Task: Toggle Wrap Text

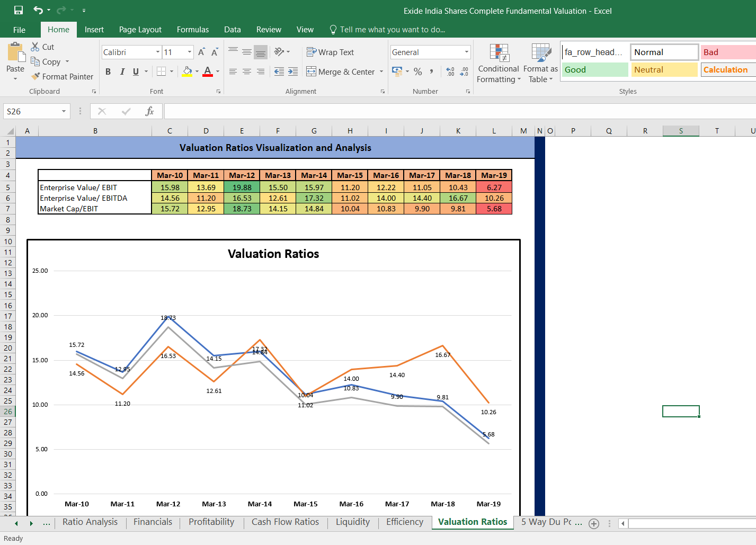Action: point(330,52)
